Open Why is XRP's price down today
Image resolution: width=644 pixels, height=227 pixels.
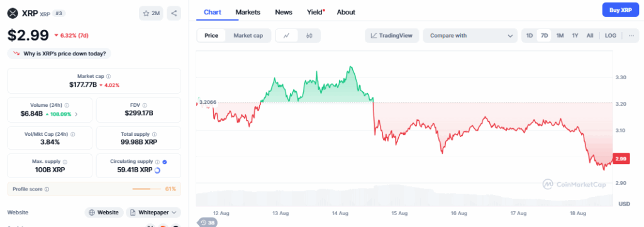point(59,53)
